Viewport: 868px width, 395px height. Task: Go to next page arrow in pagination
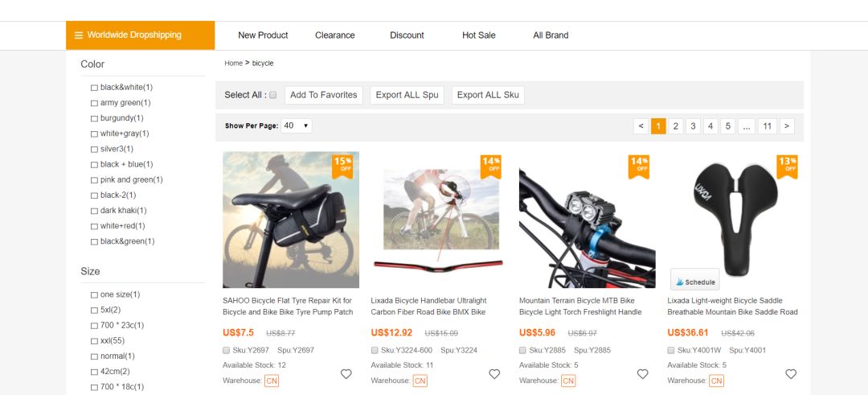coord(787,125)
